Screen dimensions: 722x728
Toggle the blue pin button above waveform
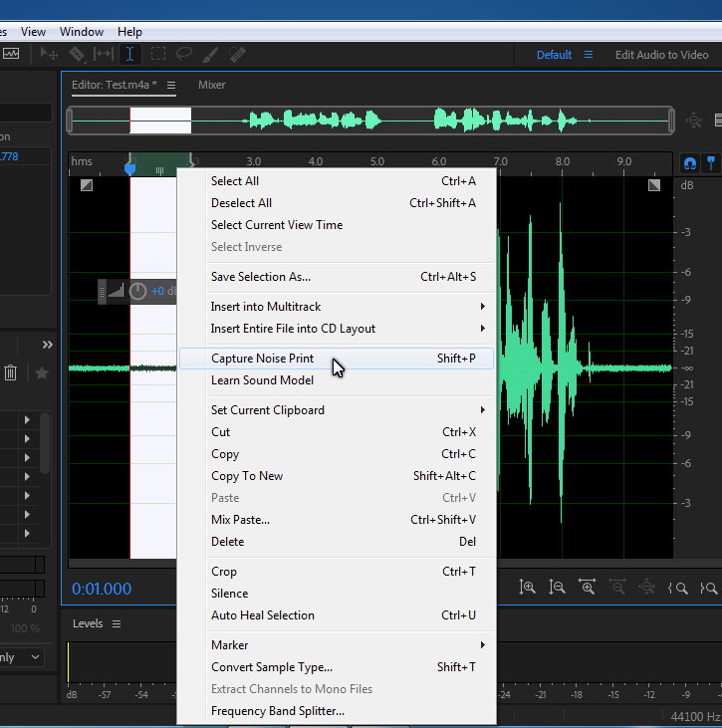tap(711, 161)
